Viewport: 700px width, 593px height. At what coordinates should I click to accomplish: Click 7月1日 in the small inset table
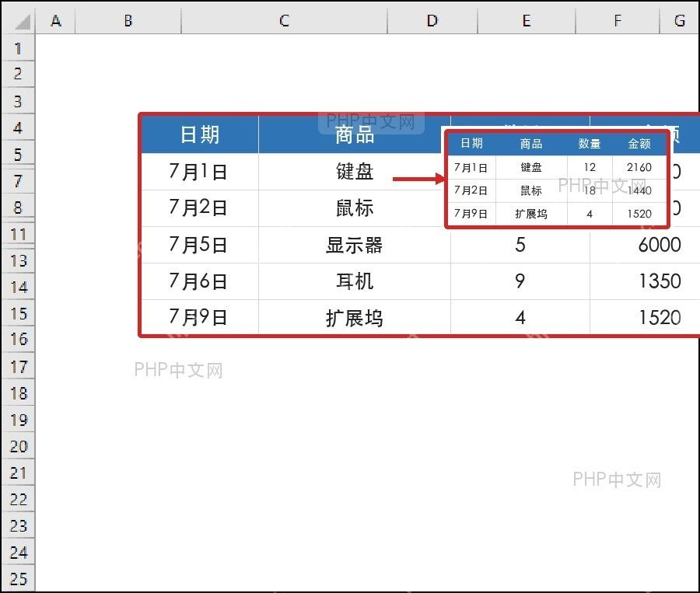[x=471, y=167]
